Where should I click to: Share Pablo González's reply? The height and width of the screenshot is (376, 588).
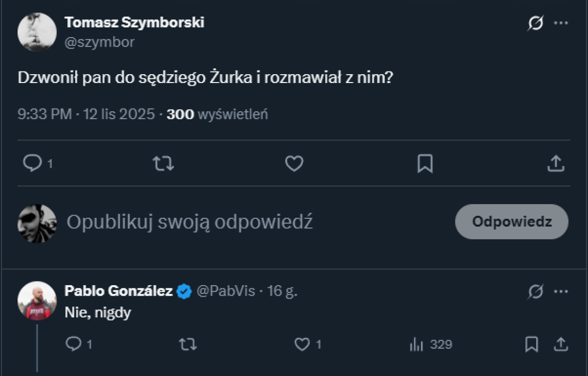click(x=560, y=344)
